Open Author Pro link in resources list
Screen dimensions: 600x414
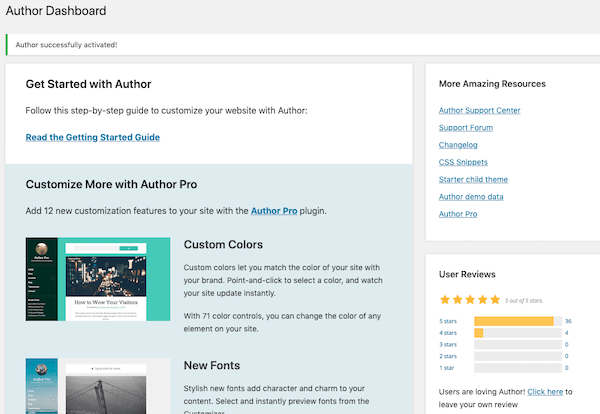[458, 214]
